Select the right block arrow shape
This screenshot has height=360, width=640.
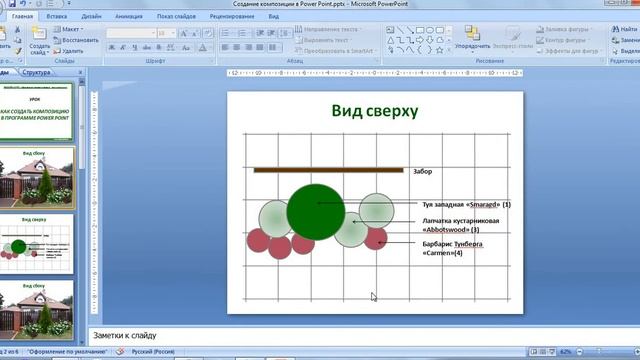pos(420,40)
